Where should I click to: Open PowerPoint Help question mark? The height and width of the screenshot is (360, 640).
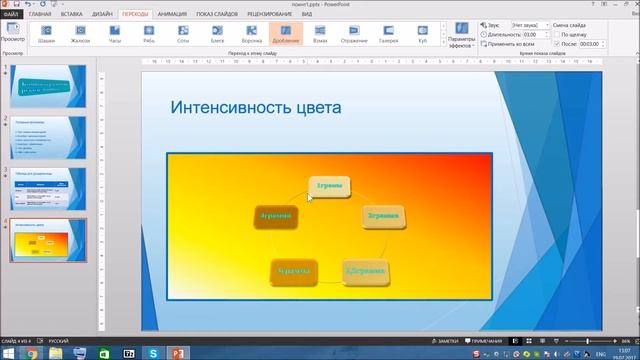click(593, 4)
